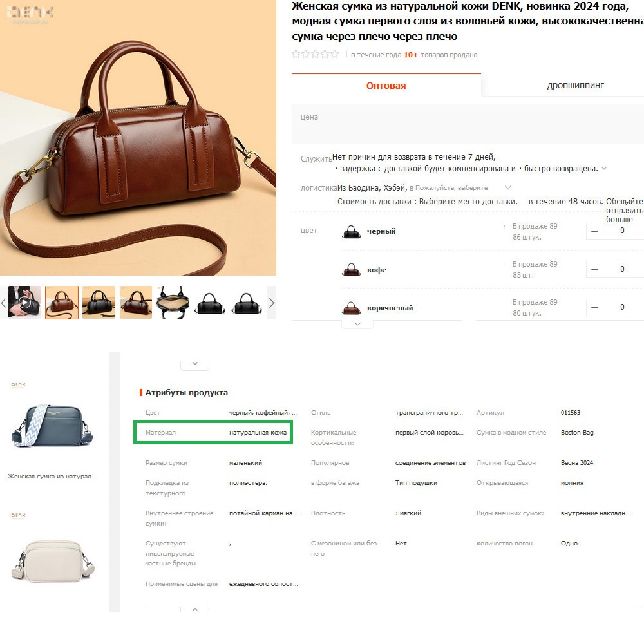Select the черный color bag icon
Image resolution: width=644 pixels, height=644 pixels.
[x=352, y=232]
